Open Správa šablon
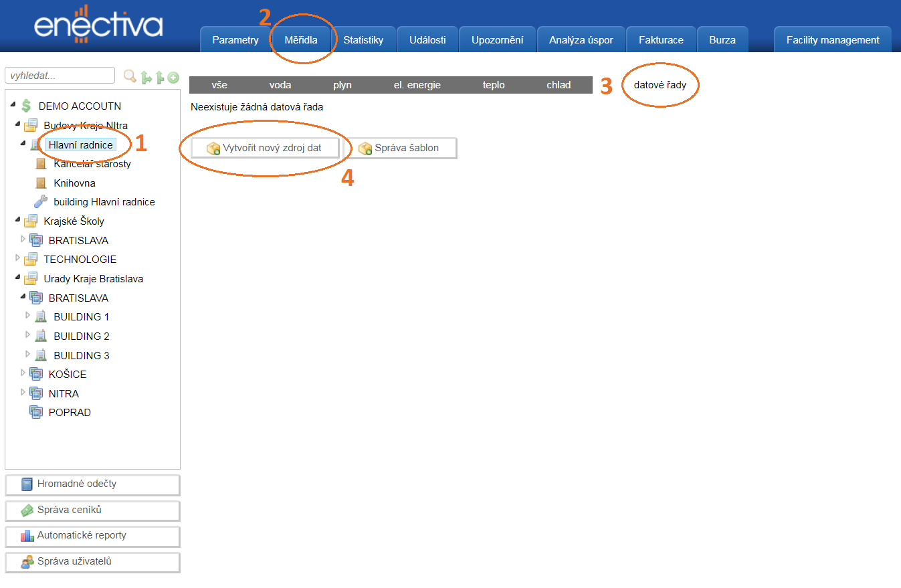Image resolution: width=901 pixels, height=588 pixels. click(x=400, y=148)
